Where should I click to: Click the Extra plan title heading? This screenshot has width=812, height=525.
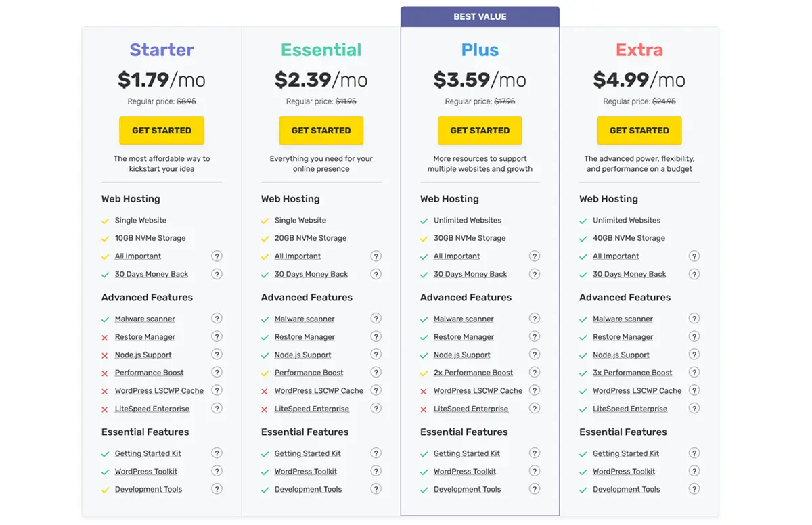coord(639,49)
